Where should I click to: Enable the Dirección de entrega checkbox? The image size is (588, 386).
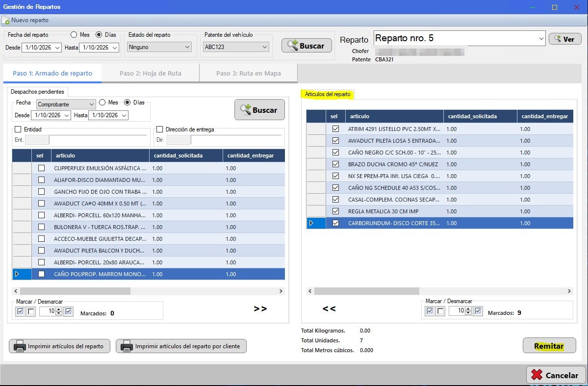pos(160,129)
